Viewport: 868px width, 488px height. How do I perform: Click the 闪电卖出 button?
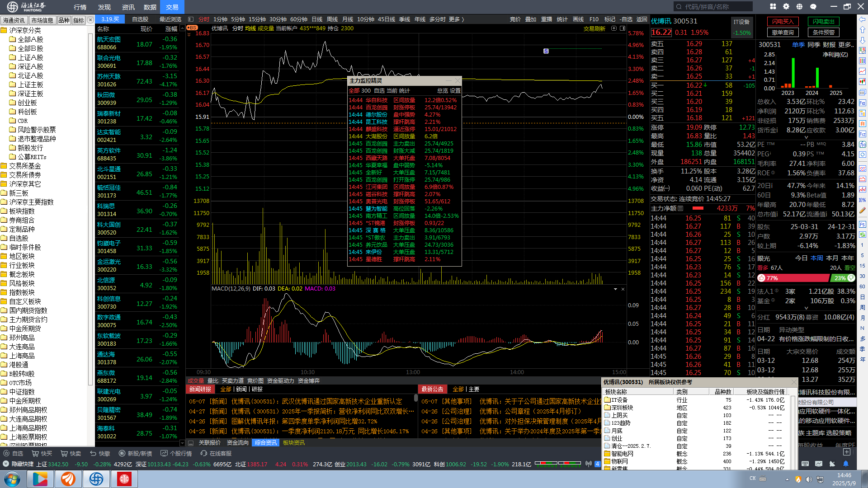pyautogui.click(x=824, y=22)
